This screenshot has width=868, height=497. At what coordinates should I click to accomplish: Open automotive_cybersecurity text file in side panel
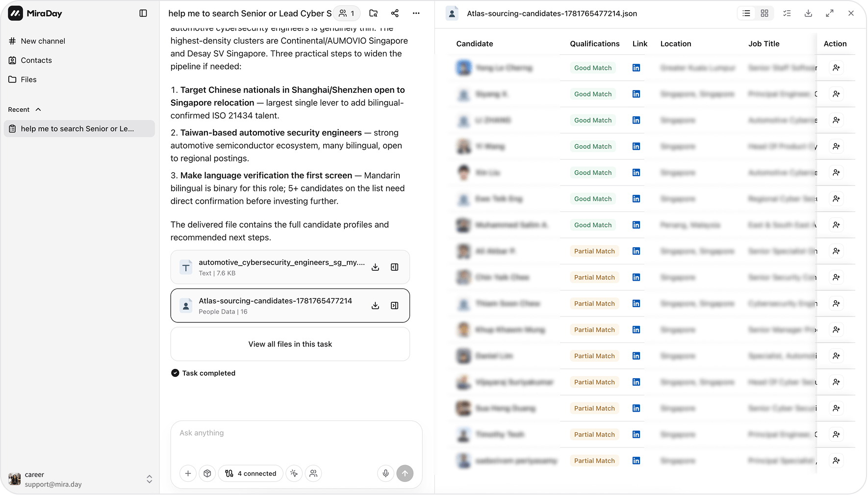[x=394, y=267]
